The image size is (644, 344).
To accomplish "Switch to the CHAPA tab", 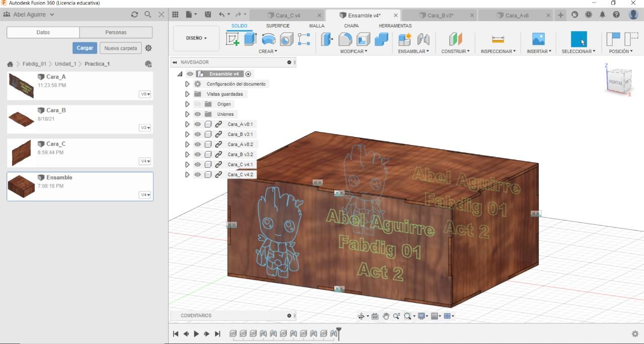I will [351, 26].
